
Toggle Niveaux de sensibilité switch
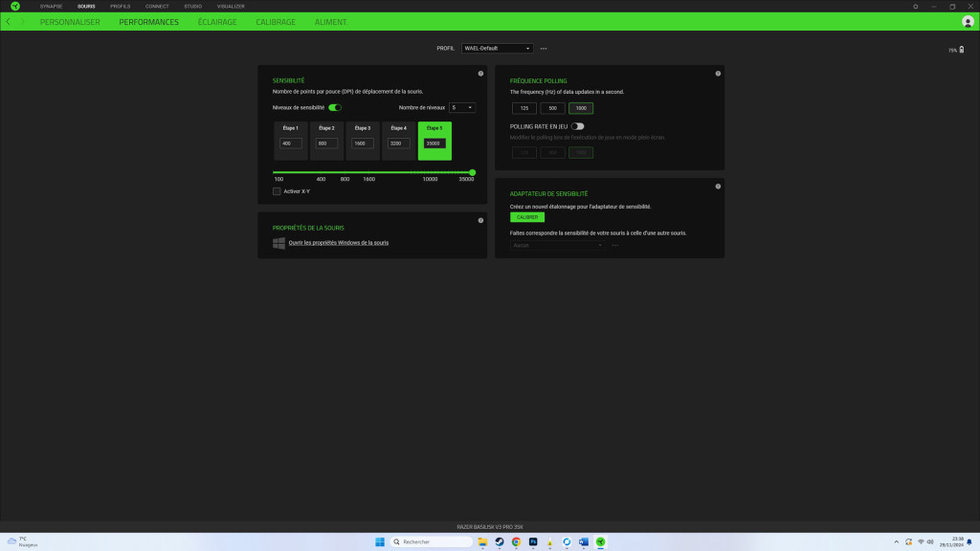[x=335, y=107]
